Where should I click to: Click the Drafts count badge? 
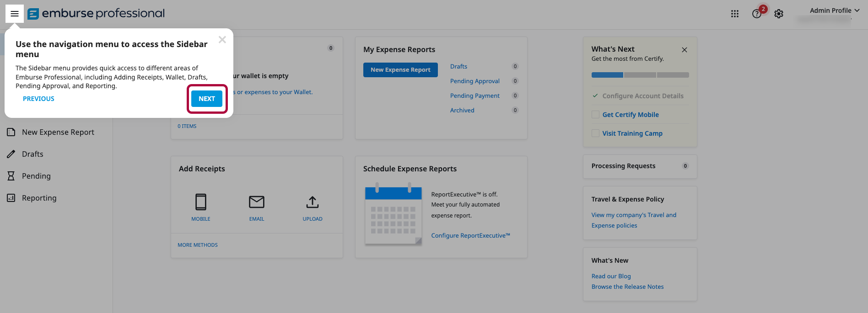point(515,66)
